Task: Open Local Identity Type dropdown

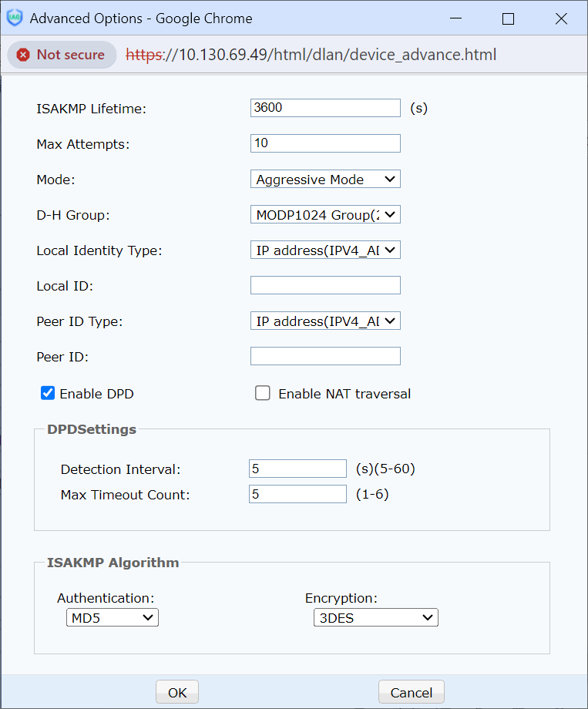Action: (325, 250)
